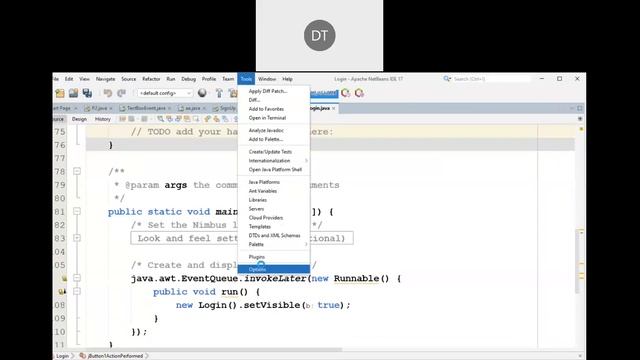This screenshot has width=640, height=360.
Task: Click the collapsed Look and feel code block
Action: point(242,238)
